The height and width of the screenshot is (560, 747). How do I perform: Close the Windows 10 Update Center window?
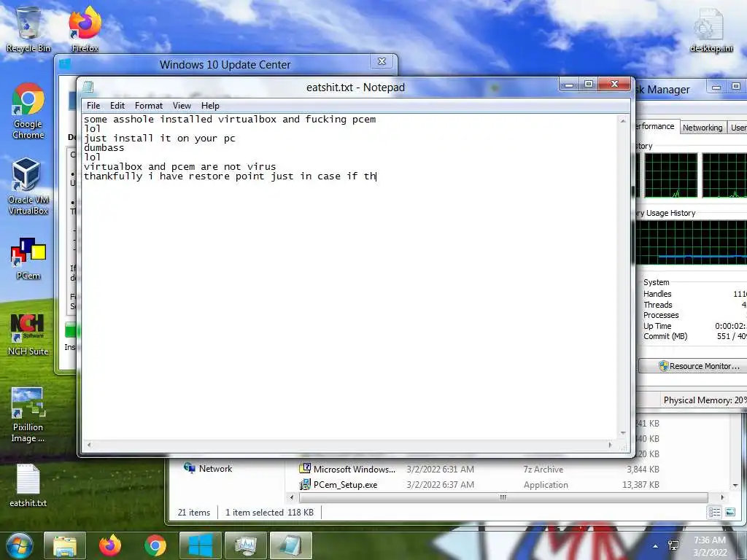coord(382,61)
